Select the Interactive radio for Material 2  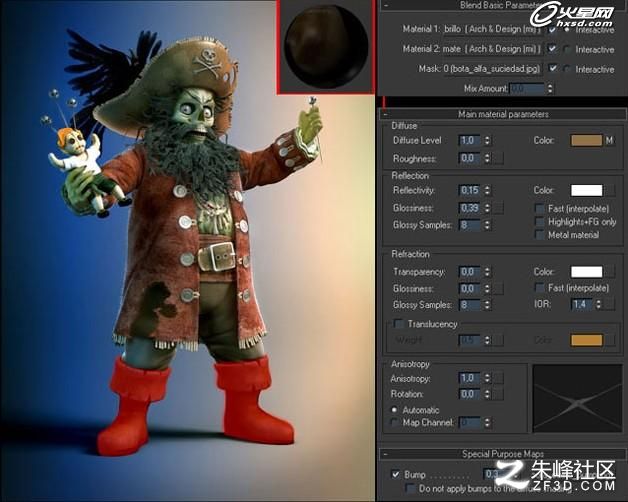567,49
